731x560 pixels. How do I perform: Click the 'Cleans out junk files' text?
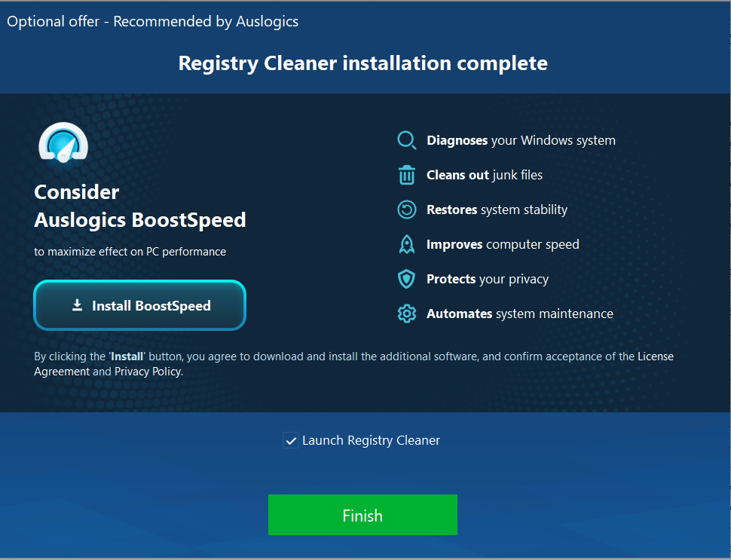[x=485, y=175]
